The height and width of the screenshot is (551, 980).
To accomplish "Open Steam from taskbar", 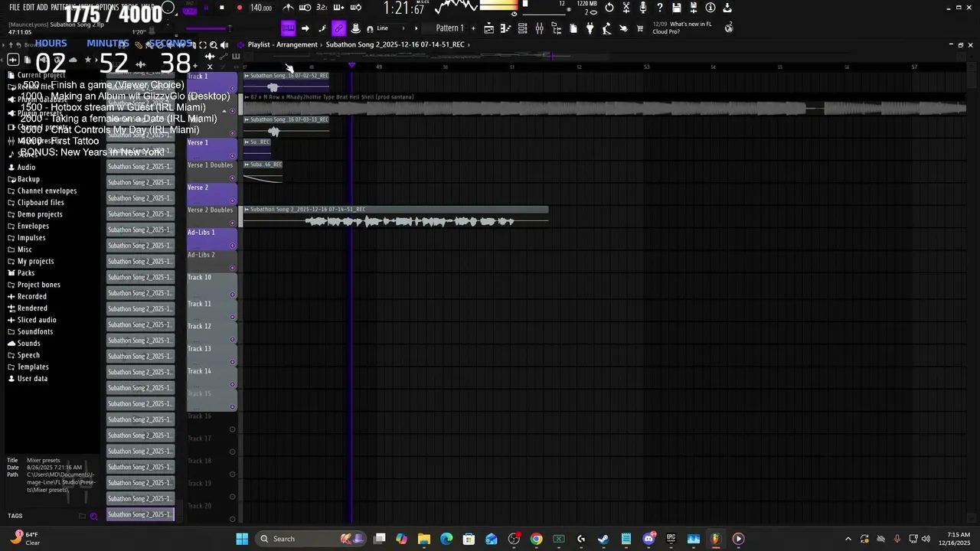I will [603, 539].
